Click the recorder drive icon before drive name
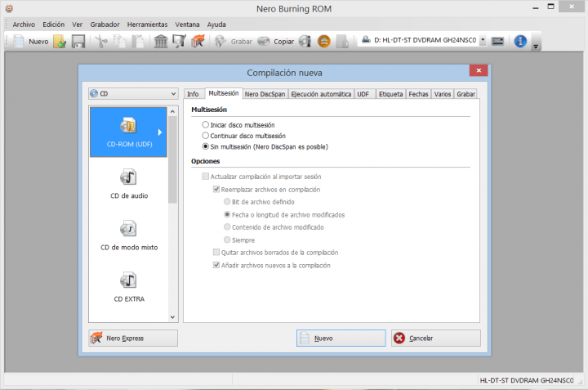 click(366, 40)
